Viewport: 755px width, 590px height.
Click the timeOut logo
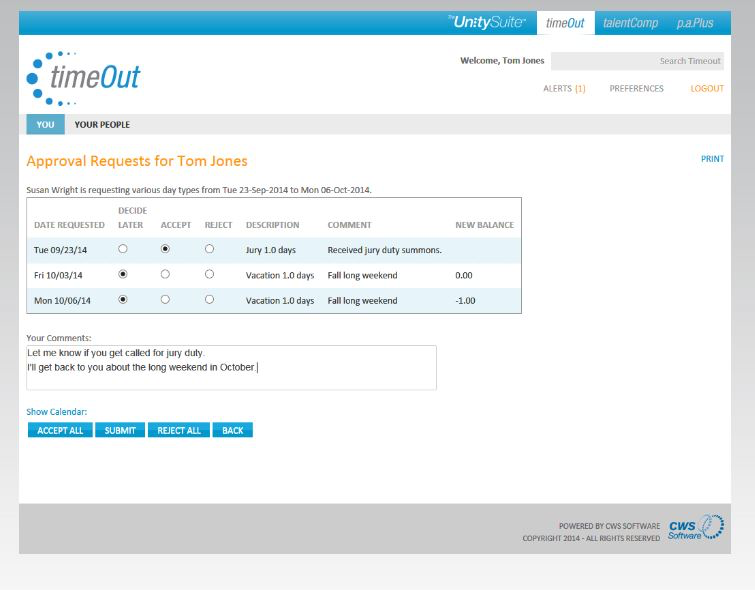[x=83, y=78]
